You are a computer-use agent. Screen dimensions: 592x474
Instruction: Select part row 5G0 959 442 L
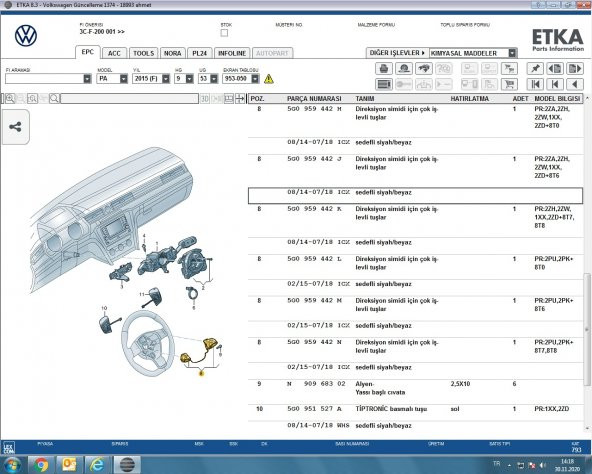415,263
